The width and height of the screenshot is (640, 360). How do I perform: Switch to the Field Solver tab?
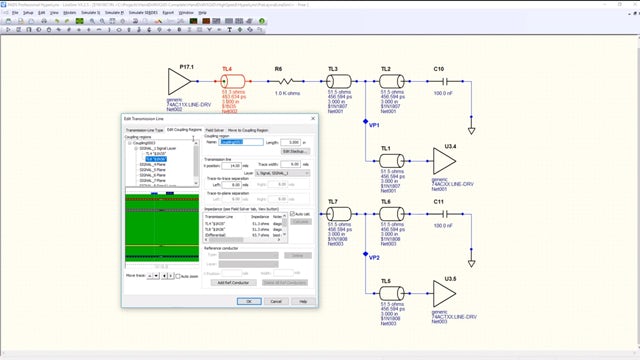[x=215, y=130]
